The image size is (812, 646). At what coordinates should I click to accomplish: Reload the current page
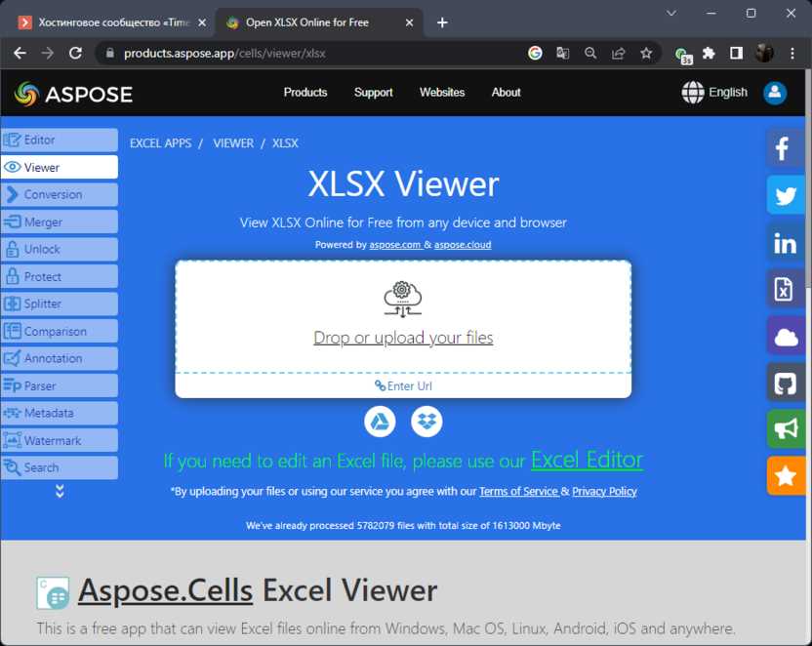point(75,53)
